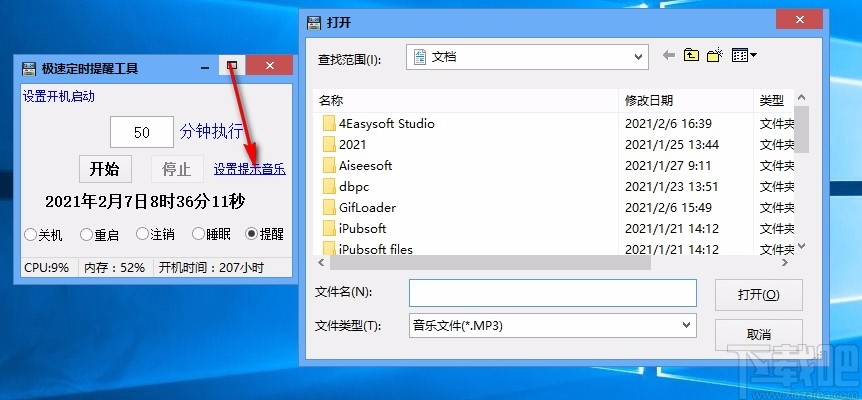The image size is (862, 400).
Task: Minimize the 极速定时提醒工具 window
Action: tap(205, 67)
